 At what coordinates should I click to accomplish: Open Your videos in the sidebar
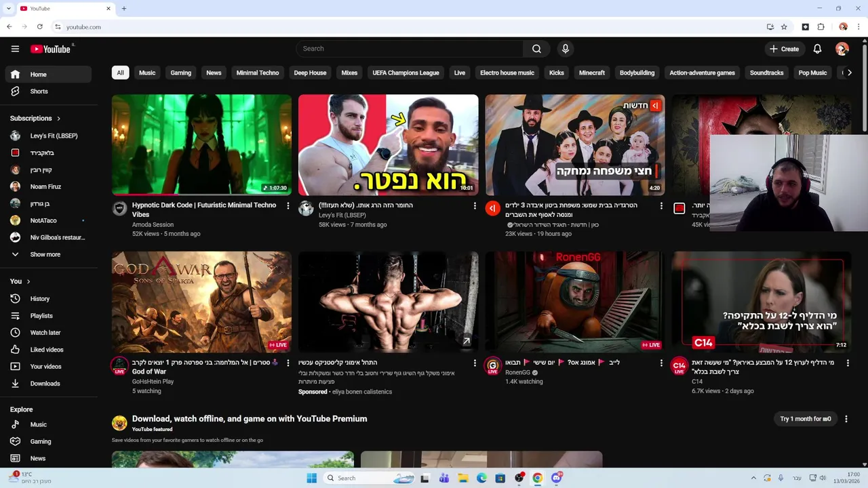[47, 367]
